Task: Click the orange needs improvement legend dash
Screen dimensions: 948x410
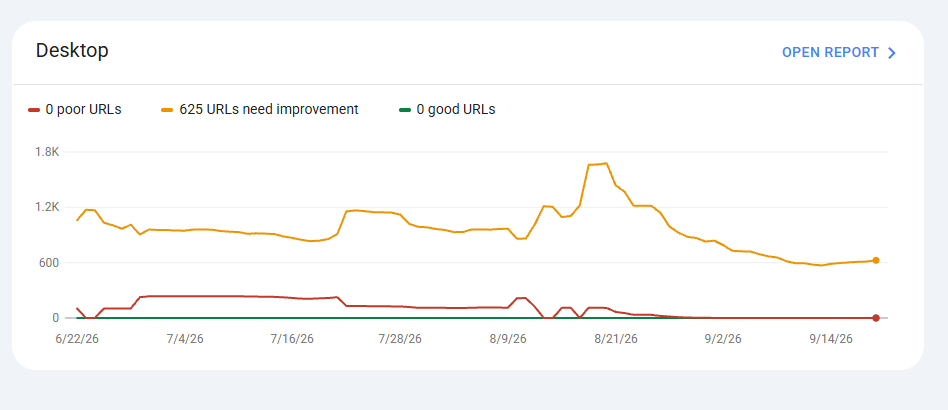Action: click(167, 110)
